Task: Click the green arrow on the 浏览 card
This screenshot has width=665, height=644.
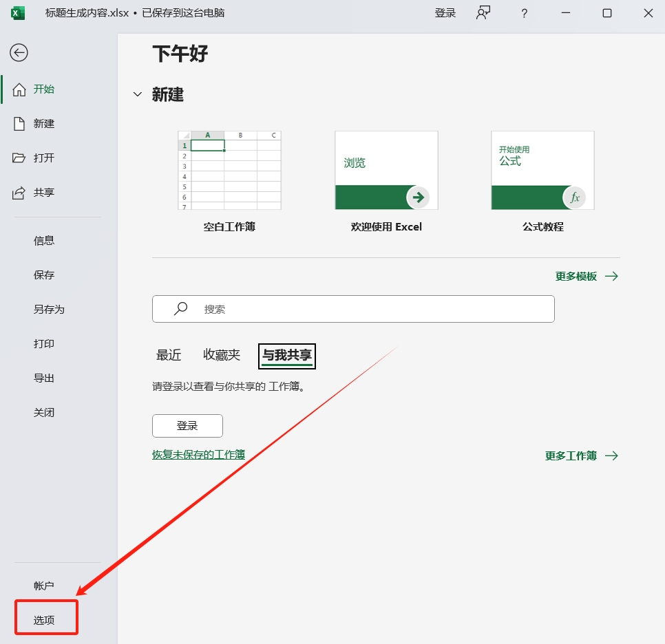Action: click(x=418, y=197)
